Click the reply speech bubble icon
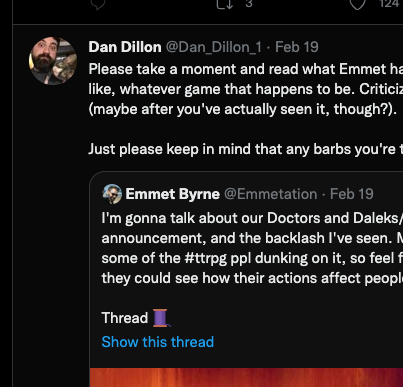This screenshot has width=403, height=387. (x=98, y=4)
